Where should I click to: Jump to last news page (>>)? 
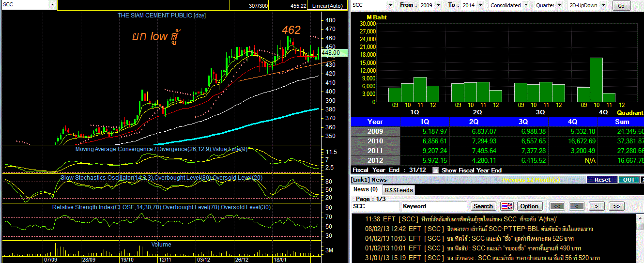pos(616,206)
